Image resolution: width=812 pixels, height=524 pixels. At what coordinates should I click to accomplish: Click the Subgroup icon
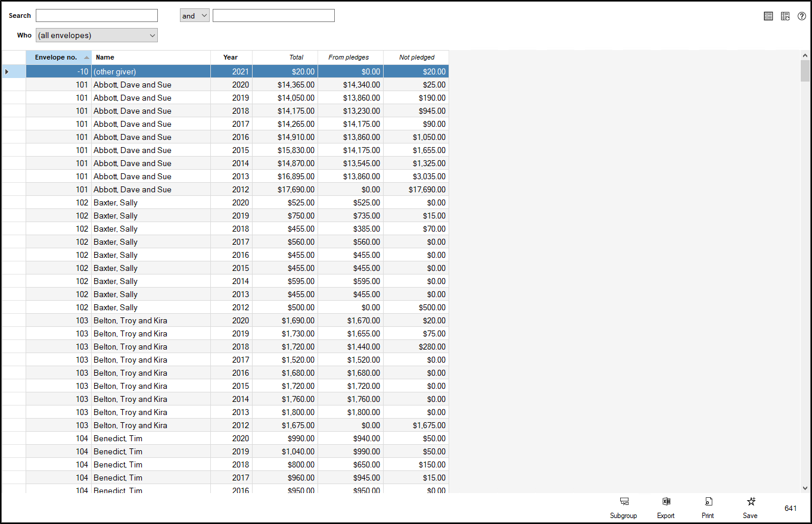click(x=624, y=507)
